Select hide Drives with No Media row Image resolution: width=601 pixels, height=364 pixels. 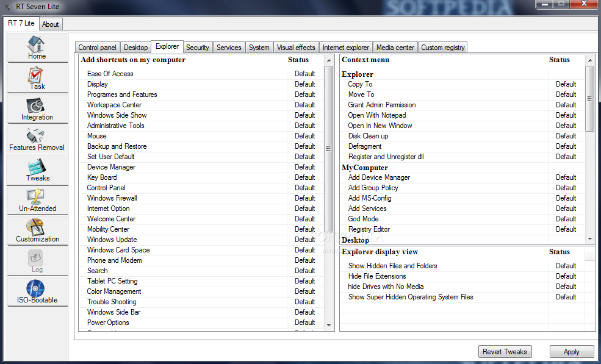tap(462, 286)
